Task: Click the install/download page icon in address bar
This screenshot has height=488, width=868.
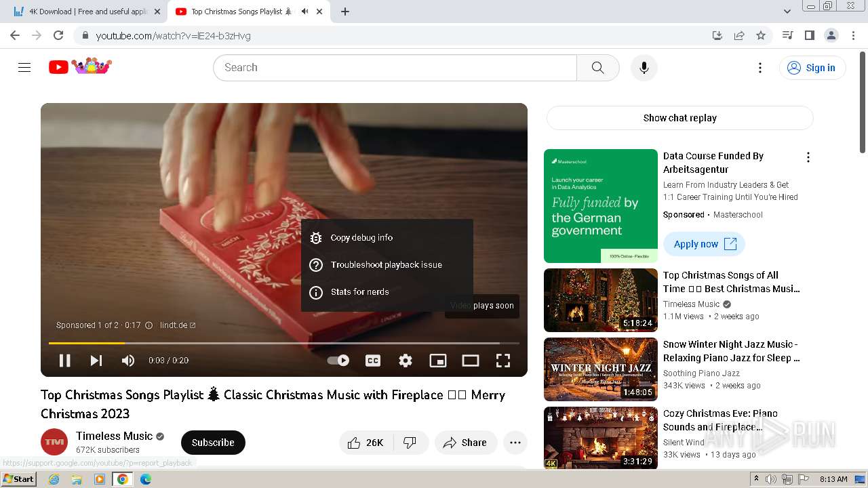Action: click(717, 35)
